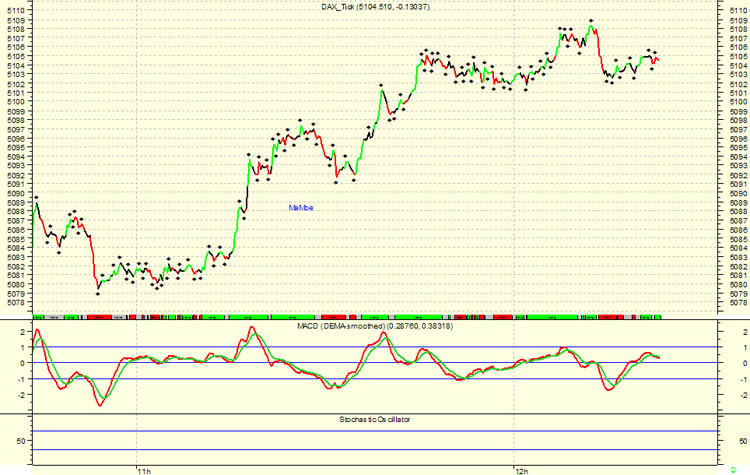Click the 5090 label on the left price axis

[16, 193]
